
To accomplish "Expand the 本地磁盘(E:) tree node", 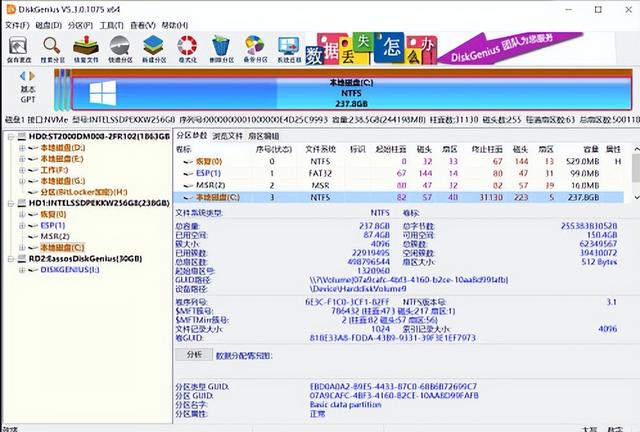I will (x=22, y=159).
